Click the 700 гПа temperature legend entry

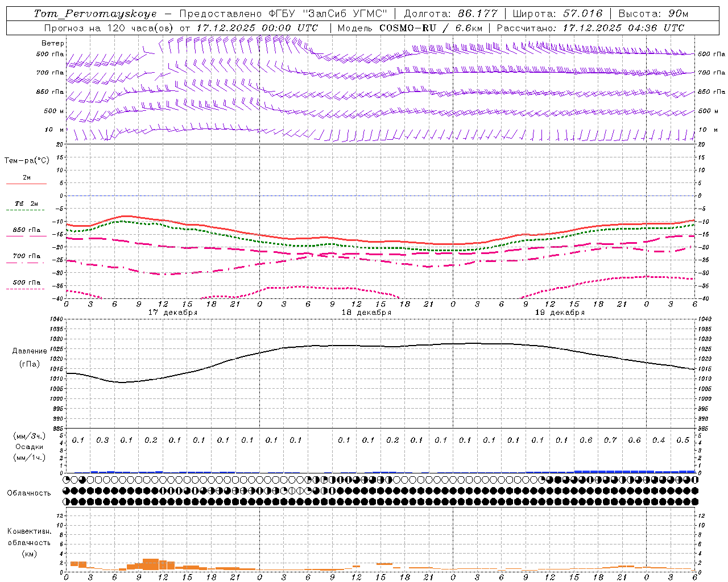tap(27, 256)
